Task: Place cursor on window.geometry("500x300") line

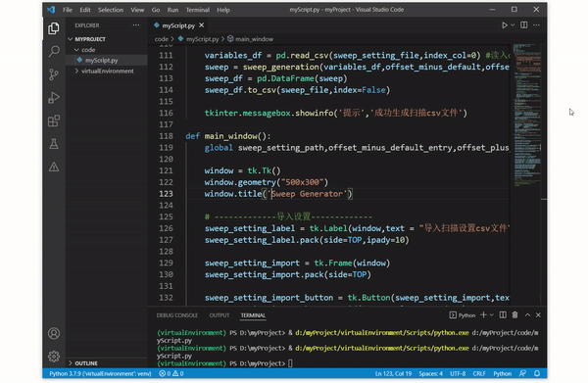Action: click(267, 182)
